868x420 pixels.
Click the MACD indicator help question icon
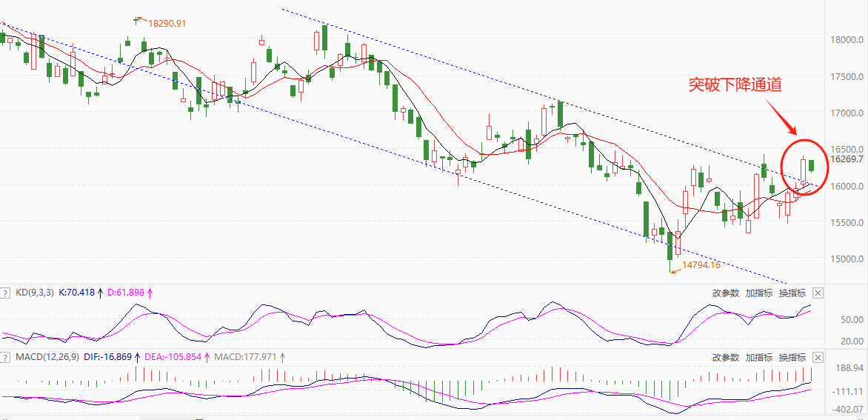(x=7, y=357)
